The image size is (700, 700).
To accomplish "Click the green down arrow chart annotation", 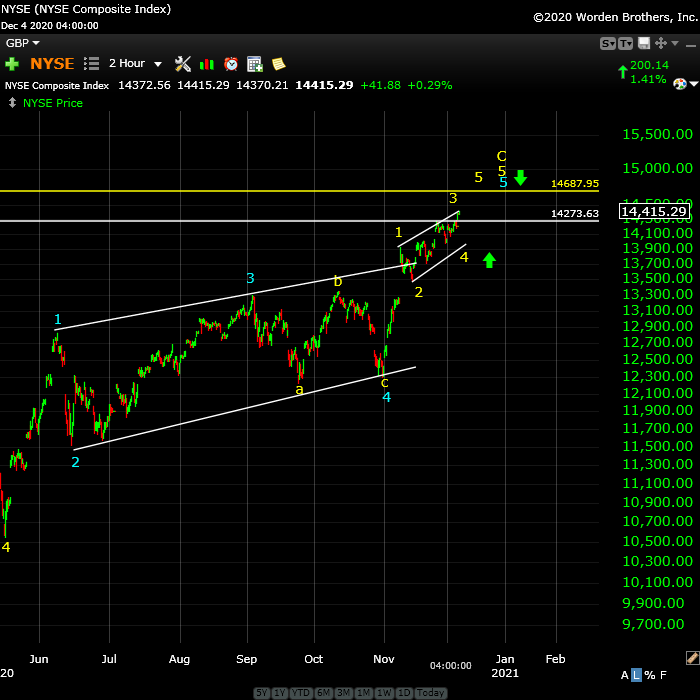I will (x=520, y=178).
